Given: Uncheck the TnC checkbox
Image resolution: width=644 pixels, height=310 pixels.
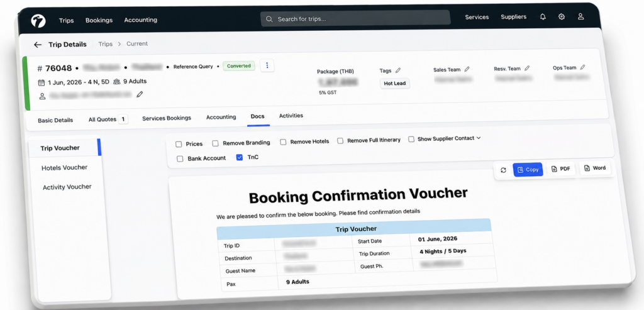Looking at the screenshot, I should coord(240,157).
